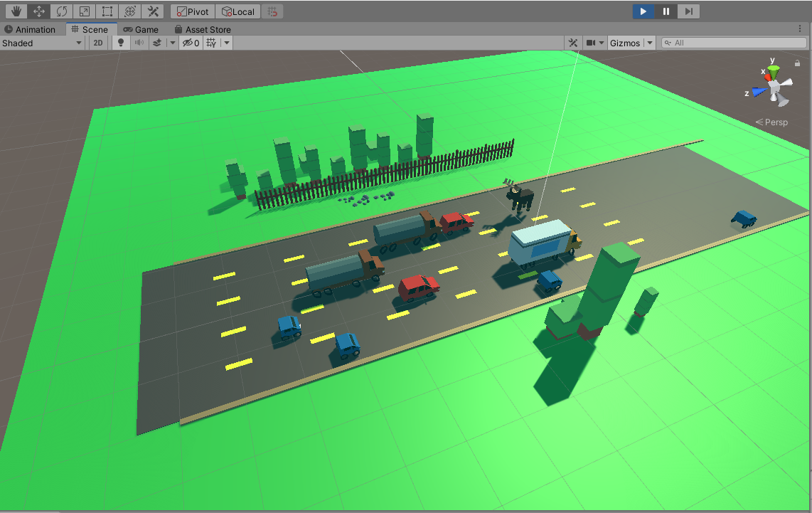
Task: Select the white box truck
Action: tap(544, 243)
